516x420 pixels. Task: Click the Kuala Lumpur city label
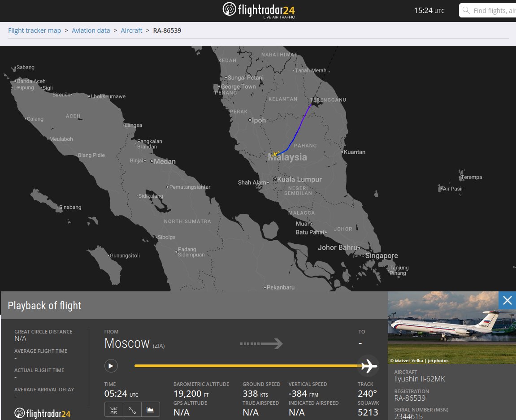(299, 179)
